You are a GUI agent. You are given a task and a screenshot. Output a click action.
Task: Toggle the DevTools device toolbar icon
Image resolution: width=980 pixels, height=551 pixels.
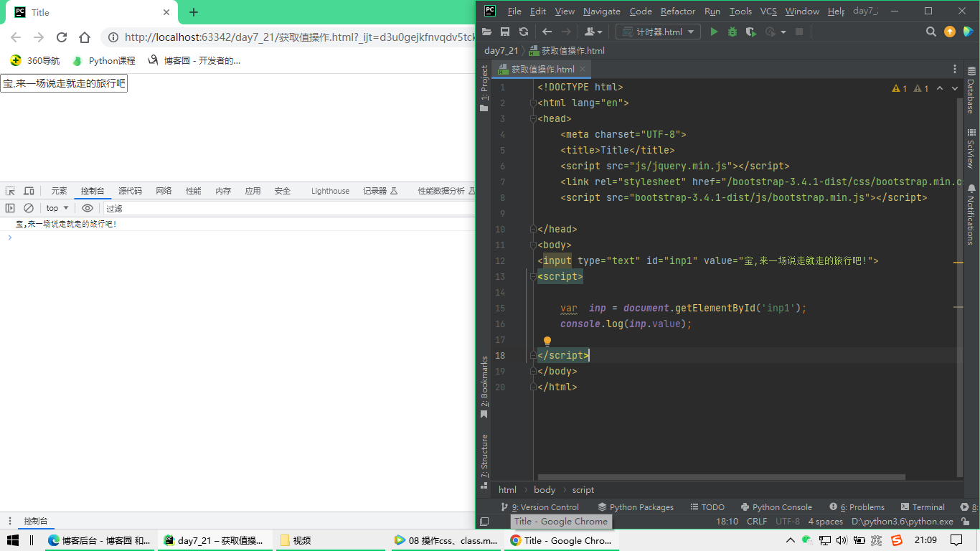click(29, 191)
